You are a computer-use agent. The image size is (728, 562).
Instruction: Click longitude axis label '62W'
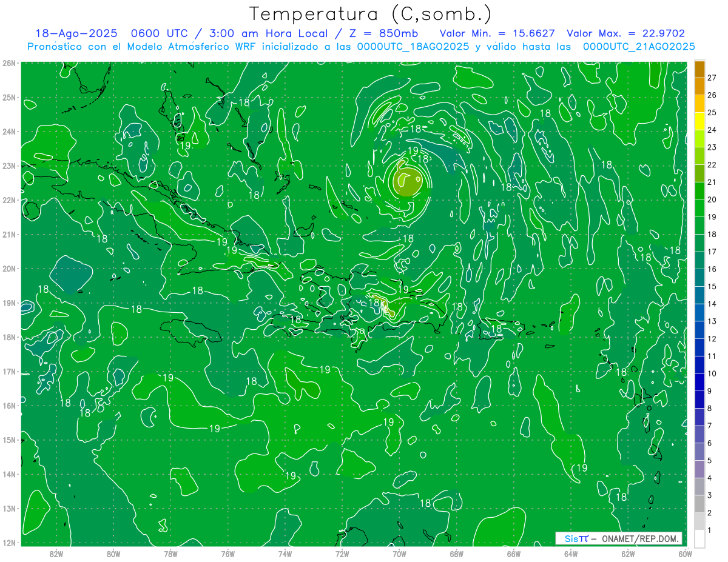[x=628, y=554]
